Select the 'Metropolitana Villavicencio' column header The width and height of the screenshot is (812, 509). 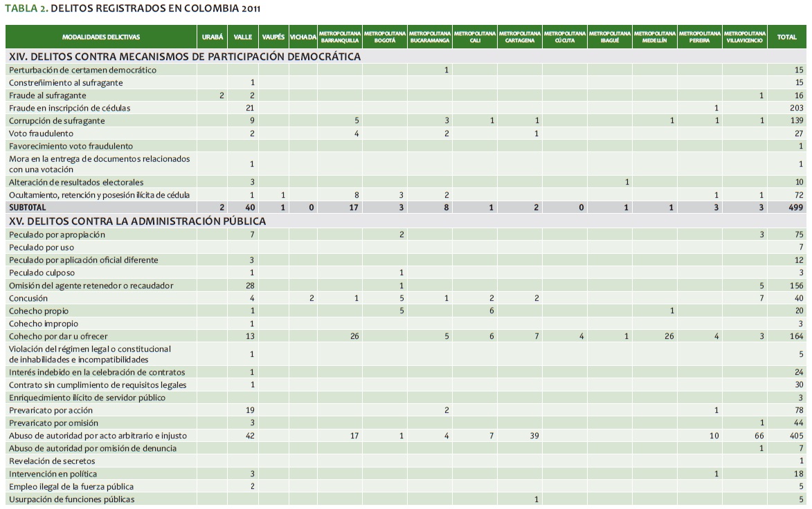(745, 37)
